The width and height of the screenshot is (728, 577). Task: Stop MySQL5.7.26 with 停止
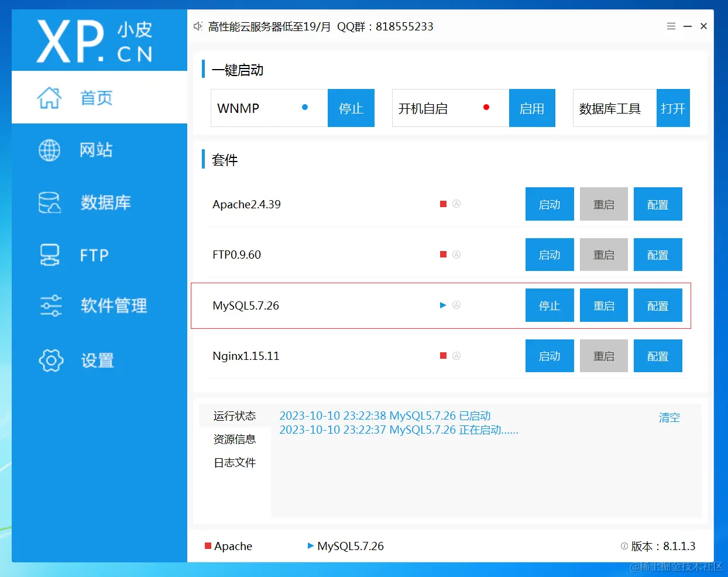(550, 305)
